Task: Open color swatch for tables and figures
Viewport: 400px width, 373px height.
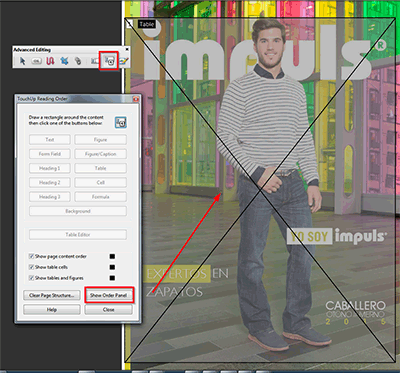Action: coord(112,278)
